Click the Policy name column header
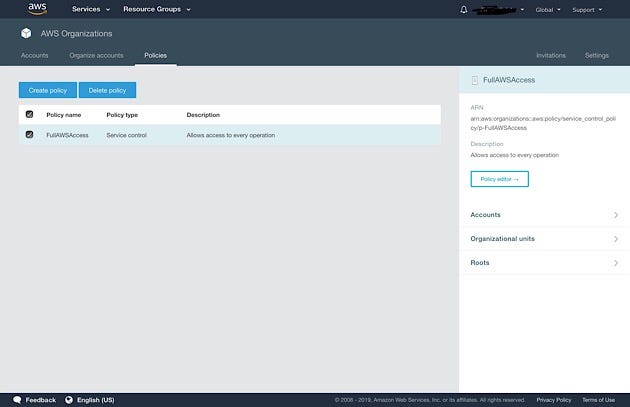The height and width of the screenshot is (407, 630). (63, 115)
